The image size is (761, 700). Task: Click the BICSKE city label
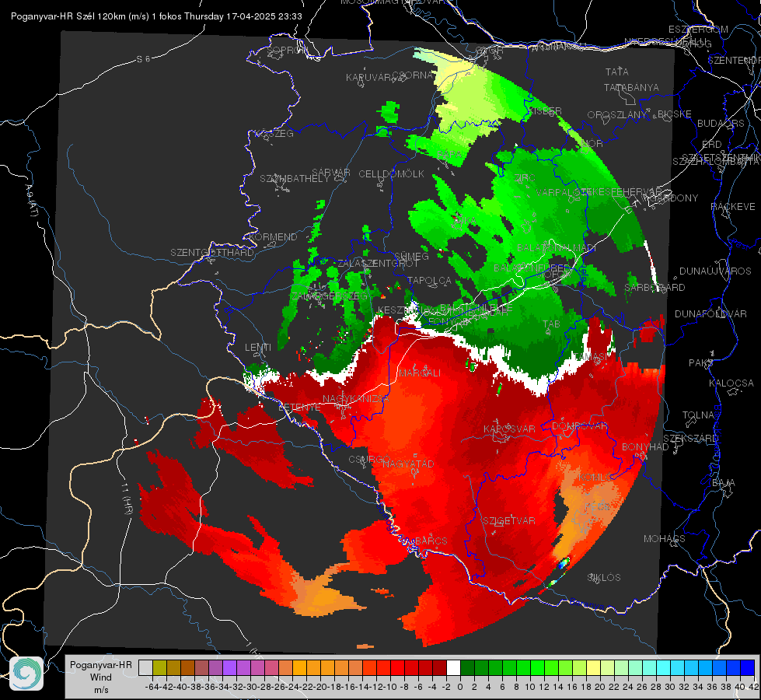click(675, 114)
